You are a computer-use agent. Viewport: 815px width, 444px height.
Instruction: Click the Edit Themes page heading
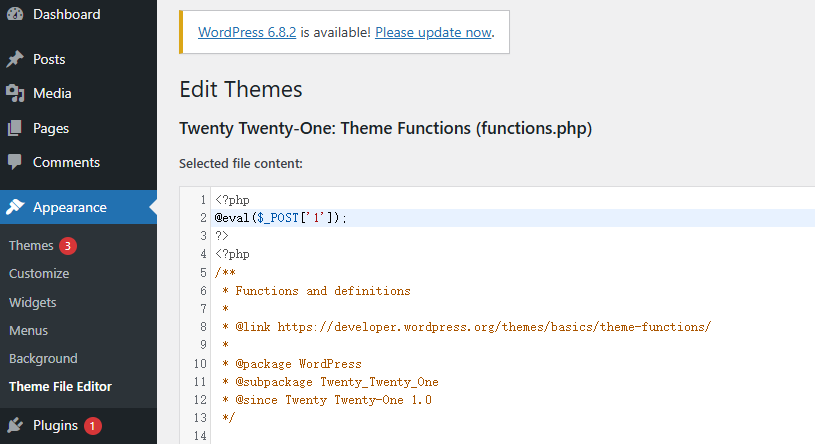[241, 89]
